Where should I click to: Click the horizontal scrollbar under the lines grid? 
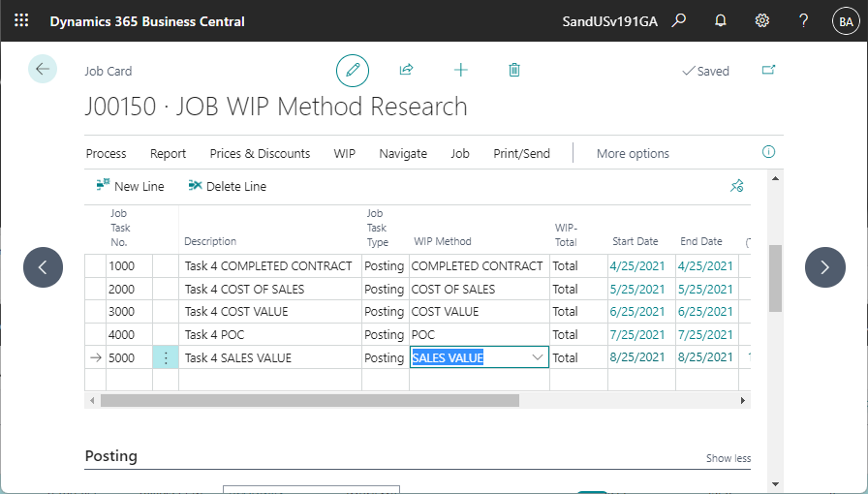coord(310,400)
